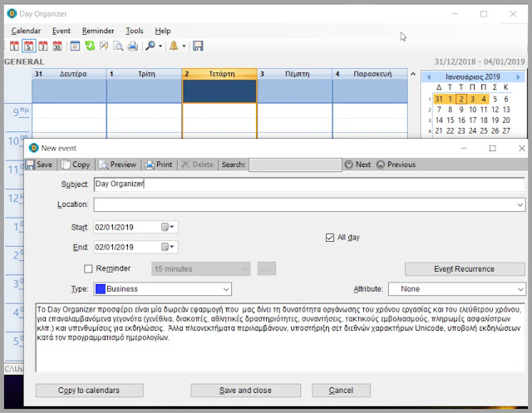Screen dimensions: 532x413
Task: Uncheck the All day checkbox
Action: [x=330, y=238]
